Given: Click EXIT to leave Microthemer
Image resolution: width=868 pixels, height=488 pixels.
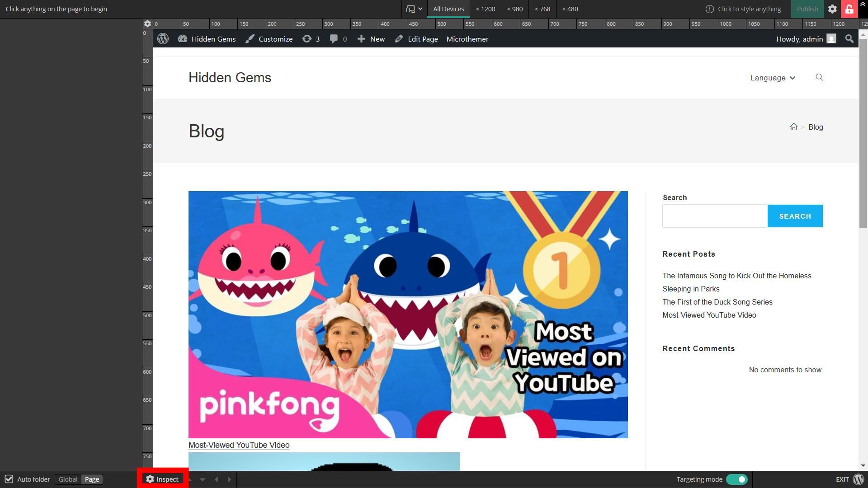Looking at the screenshot, I should pyautogui.click(x=842, y=479).
